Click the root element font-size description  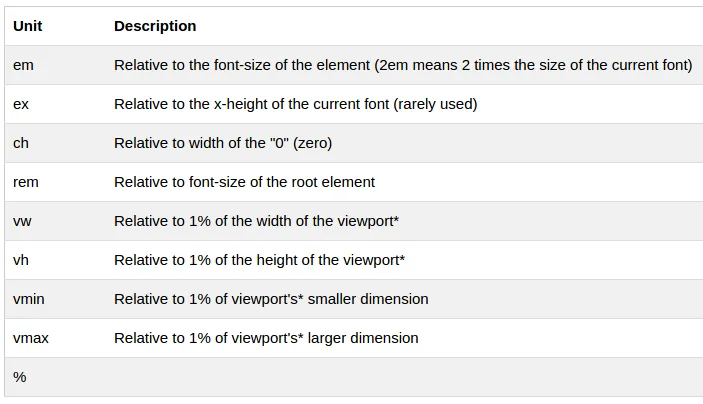pyautogui.click(x=244, y=182)
